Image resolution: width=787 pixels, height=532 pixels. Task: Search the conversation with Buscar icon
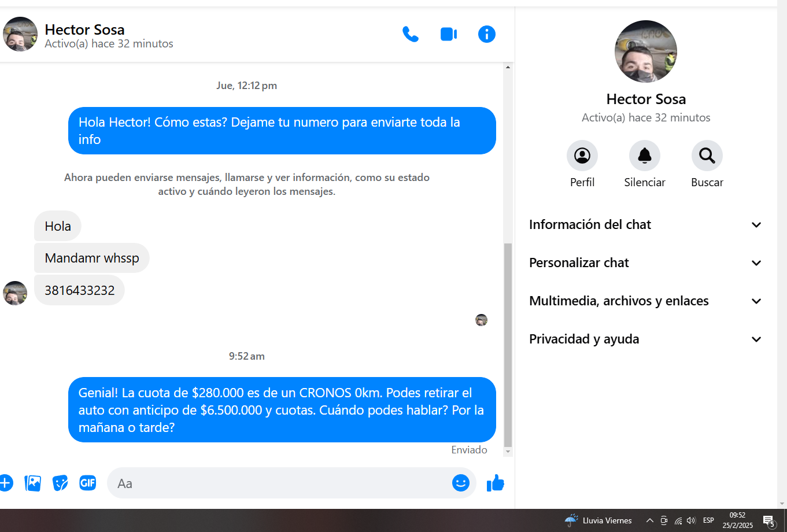click(x=707, y=156)
